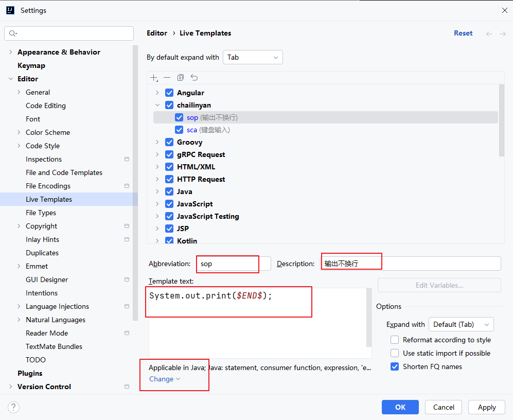Open the Expand with dropdown
513x420 pixels.
461,324
